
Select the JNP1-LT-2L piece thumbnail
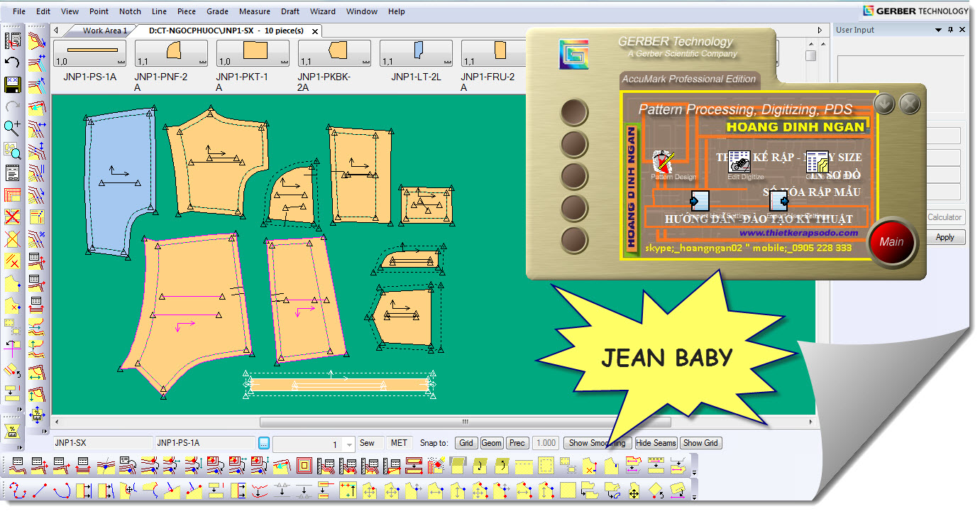tap(416, 53)
